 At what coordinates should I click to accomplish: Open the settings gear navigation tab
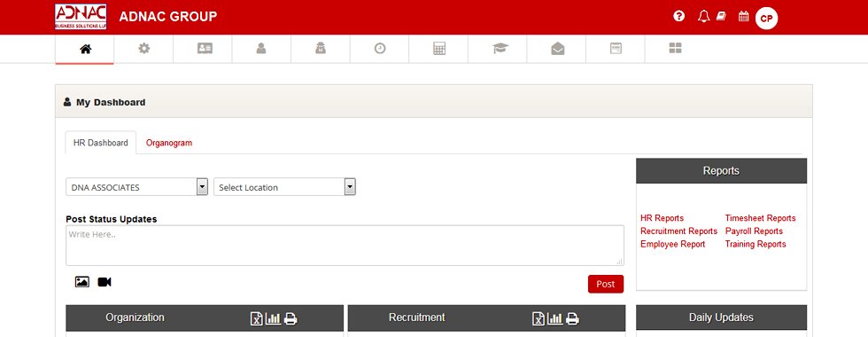pos(143,49)
